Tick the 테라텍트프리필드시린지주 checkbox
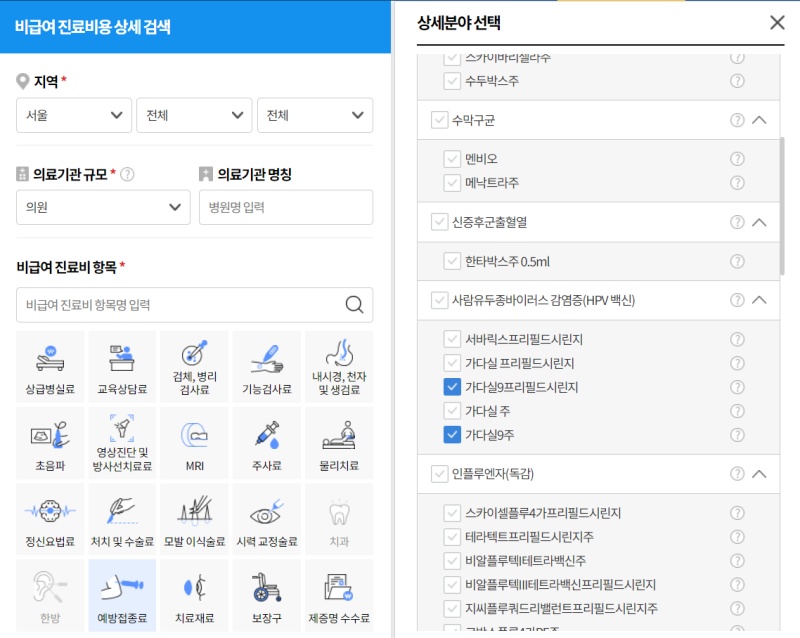 pos(452,536)
